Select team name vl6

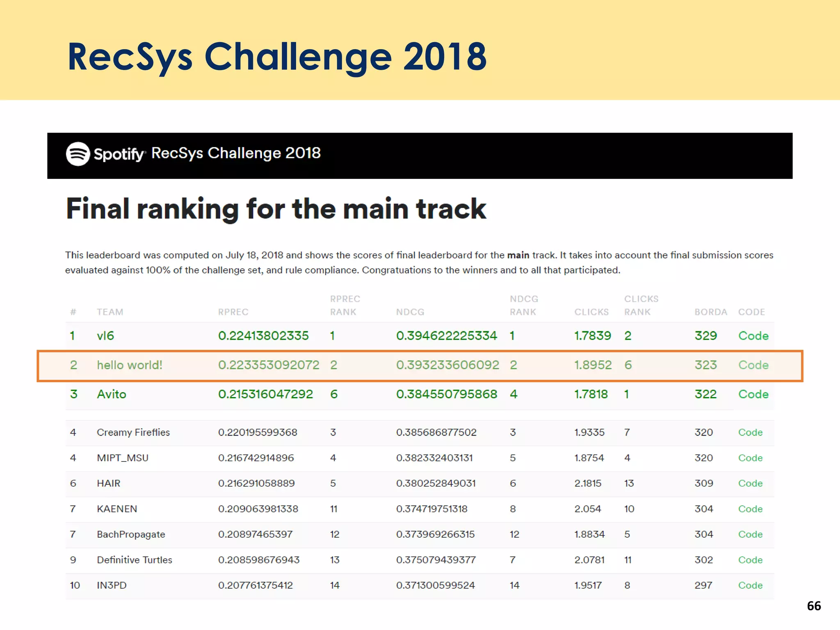point(105,336)
